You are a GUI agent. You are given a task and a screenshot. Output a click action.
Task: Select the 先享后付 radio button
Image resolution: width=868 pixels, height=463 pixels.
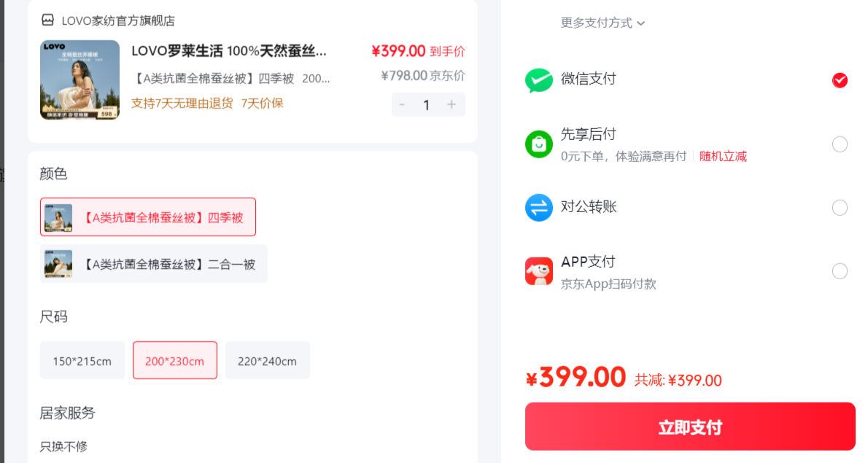click(x=840, y=144)
